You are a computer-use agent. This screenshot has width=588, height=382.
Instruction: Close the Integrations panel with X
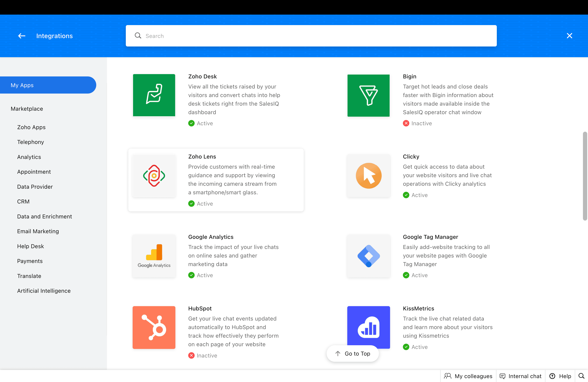point(570,36)
